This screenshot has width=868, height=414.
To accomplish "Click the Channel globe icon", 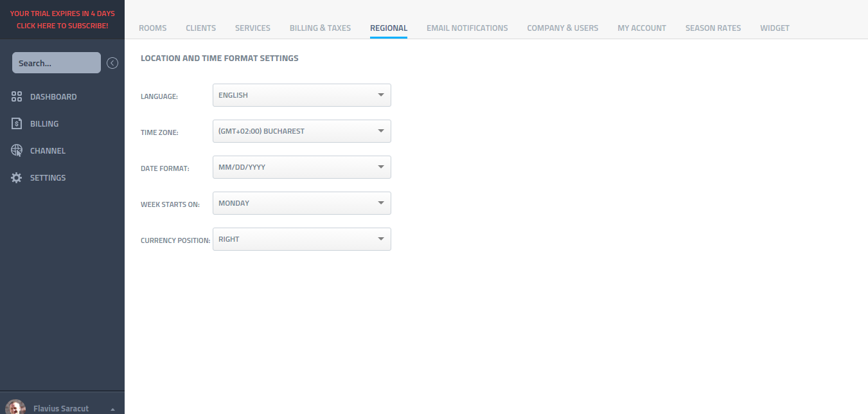I will 17,150.
